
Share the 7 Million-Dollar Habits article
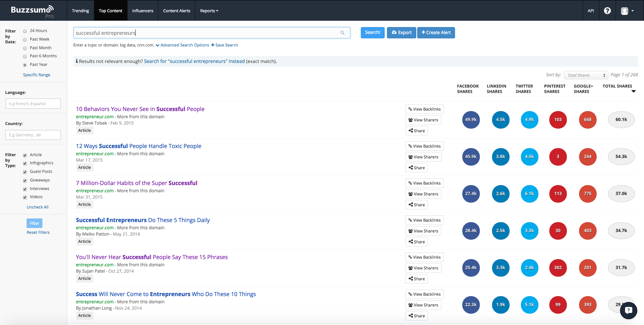pyautogui.click(x=417, y=205)
